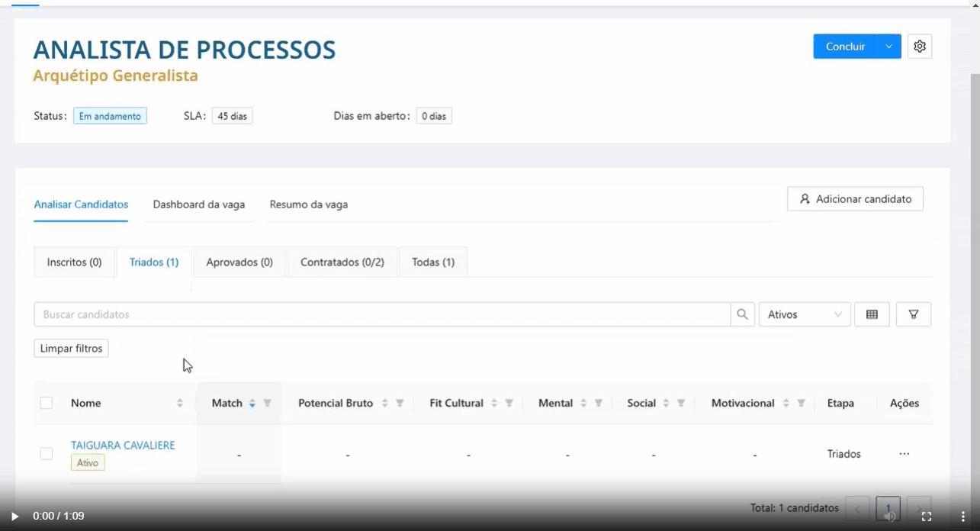Open the table columns grid icon
The image size is (980, 531).
872,314
